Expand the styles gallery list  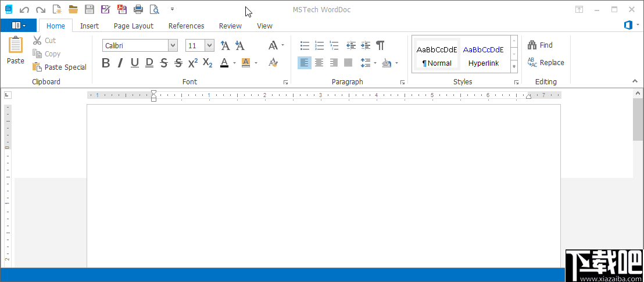pyautogui.click(x=514, y=66)
